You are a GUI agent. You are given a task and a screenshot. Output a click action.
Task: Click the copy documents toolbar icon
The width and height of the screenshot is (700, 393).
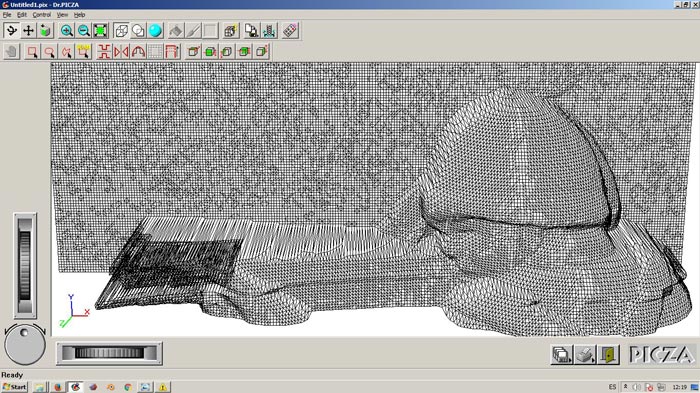click(252, 31)
